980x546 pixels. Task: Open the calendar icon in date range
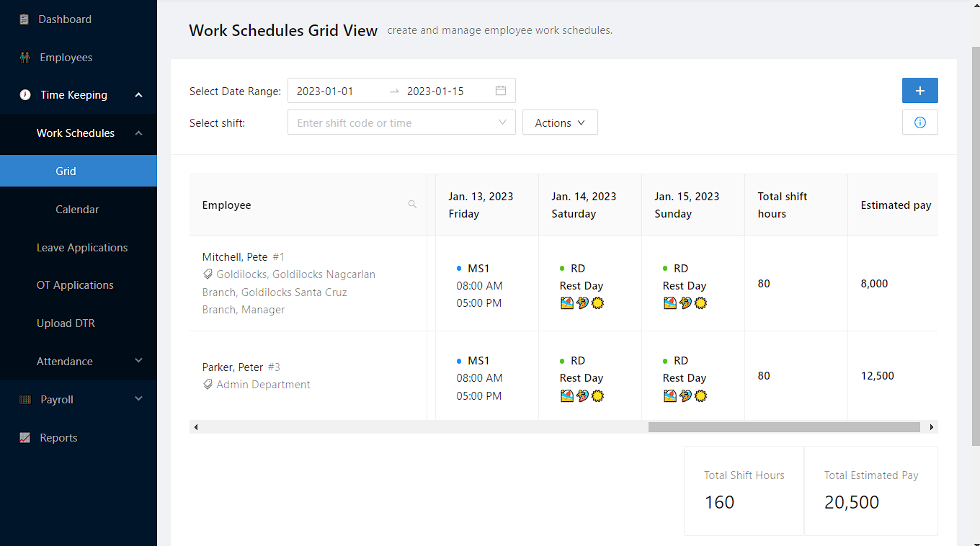pos(501,91)
